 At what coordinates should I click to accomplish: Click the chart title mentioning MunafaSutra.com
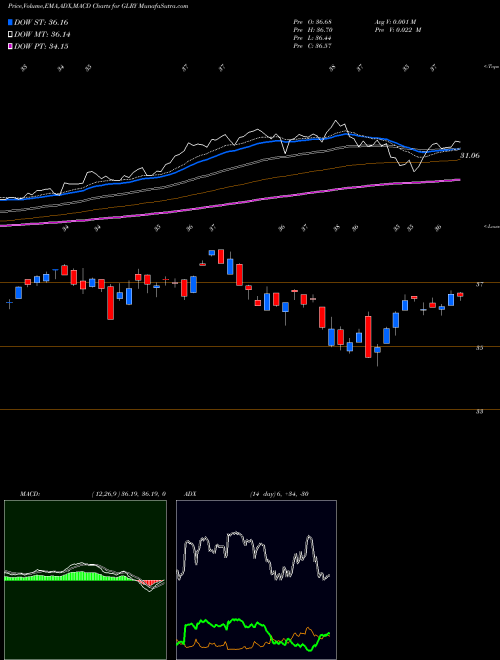tap(98, 6)
